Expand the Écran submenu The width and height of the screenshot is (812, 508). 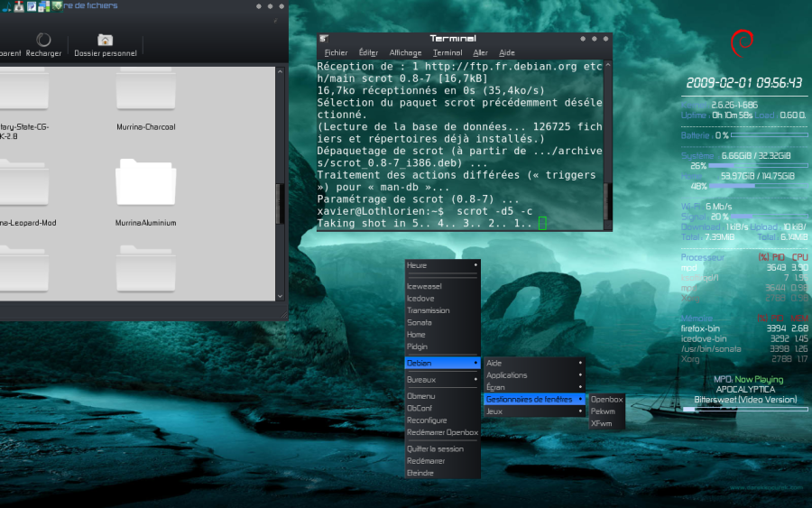(x=534, y=387)
